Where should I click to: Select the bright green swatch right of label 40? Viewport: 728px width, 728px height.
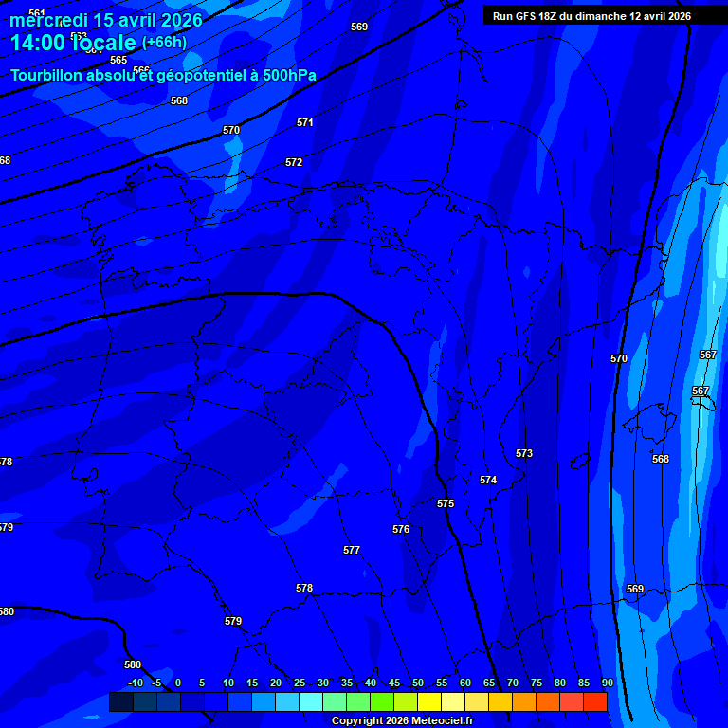pos(381,701)
